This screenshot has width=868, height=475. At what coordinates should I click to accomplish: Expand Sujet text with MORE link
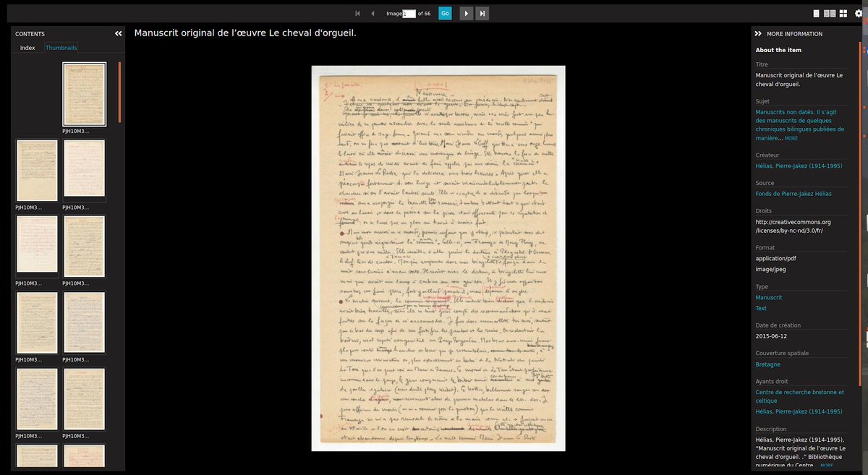click(x=791, y=138)
